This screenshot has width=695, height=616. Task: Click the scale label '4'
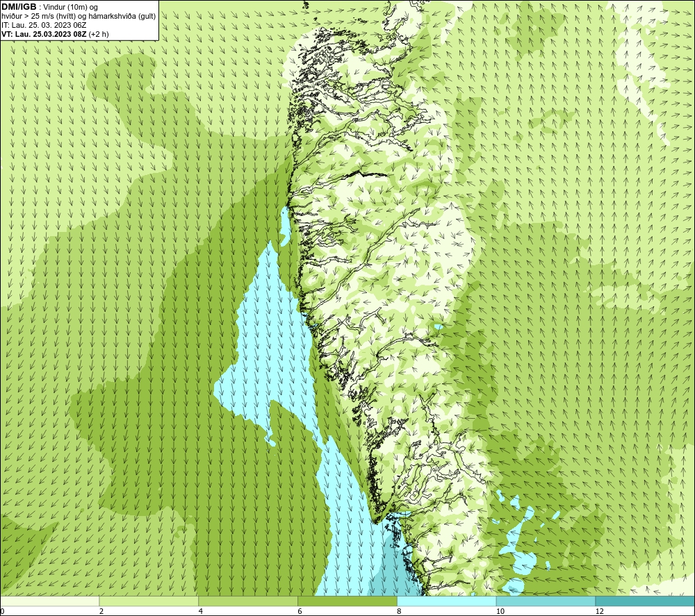tap(201, 612)
